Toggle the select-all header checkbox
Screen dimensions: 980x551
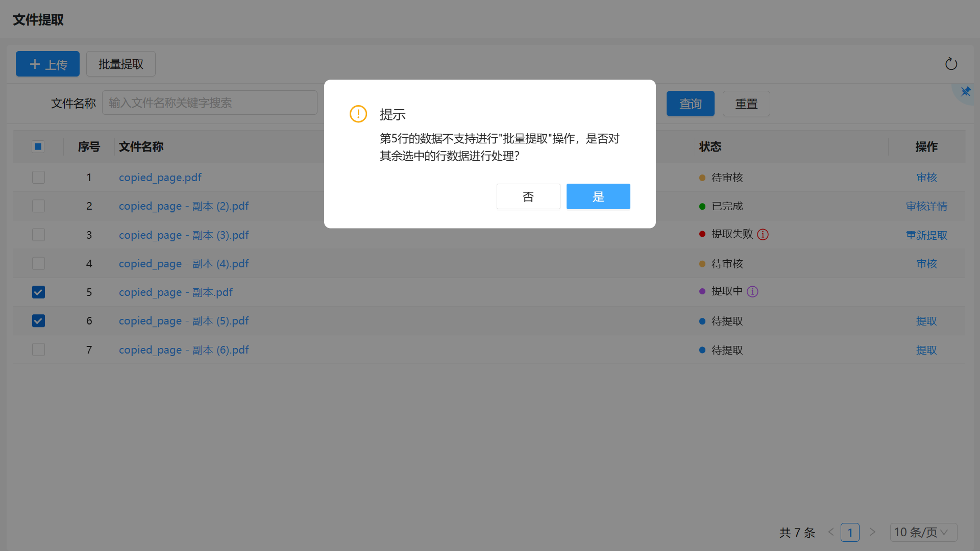point(38,147)
